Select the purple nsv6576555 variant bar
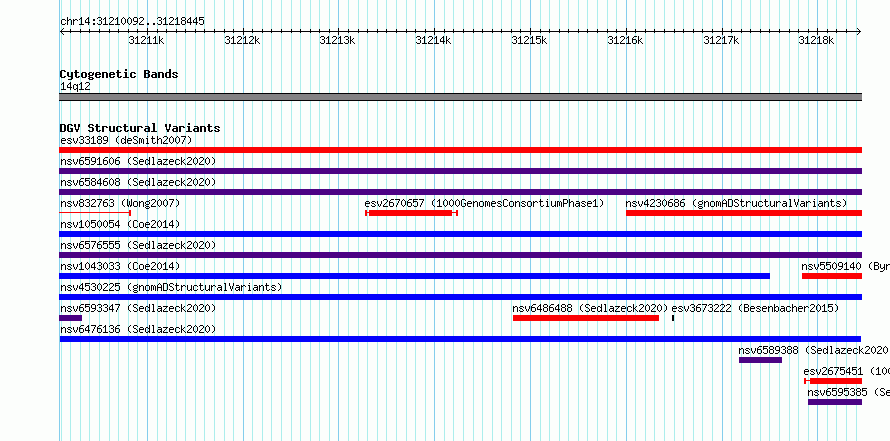 pyautogui.click(x=460, y=255)
